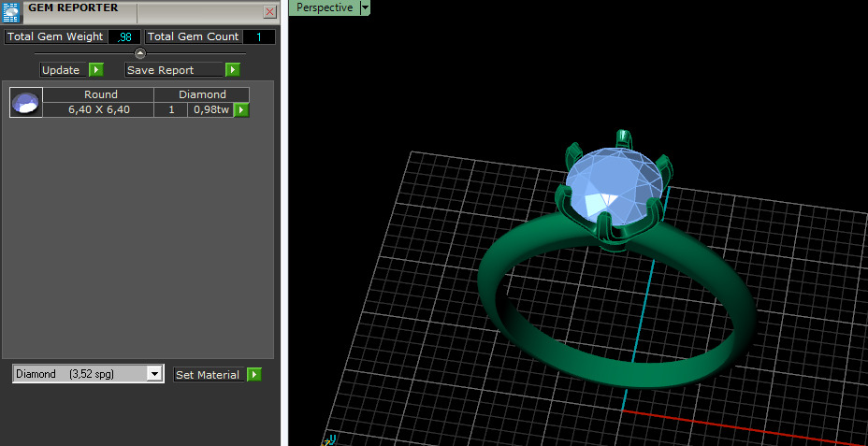Image resolution: width=868 pixels, height=446 pixels.
Task: Click the green arrow in the gem row
Action: pos(240,109)
